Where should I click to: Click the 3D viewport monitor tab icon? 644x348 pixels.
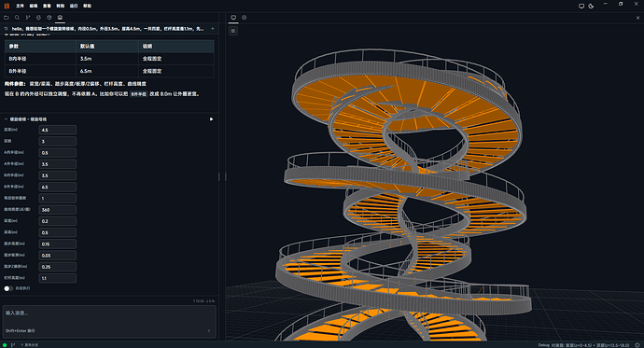point(233,18)
